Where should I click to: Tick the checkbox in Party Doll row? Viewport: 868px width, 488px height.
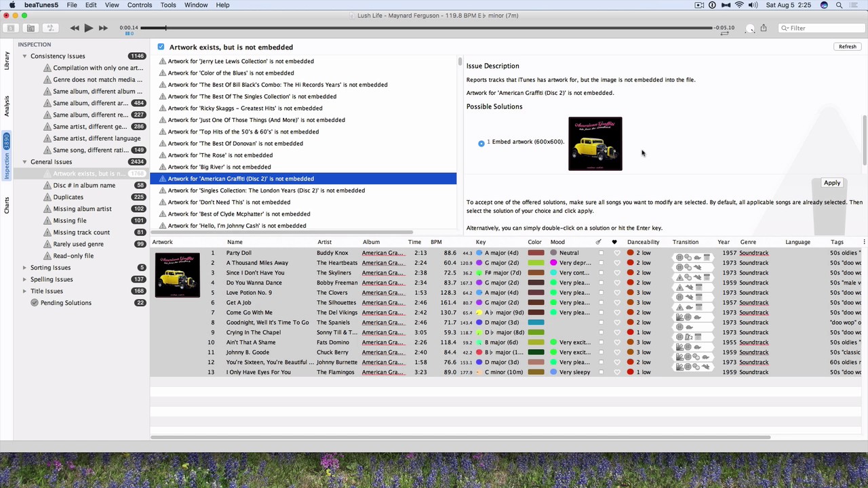tap(601, 253)
